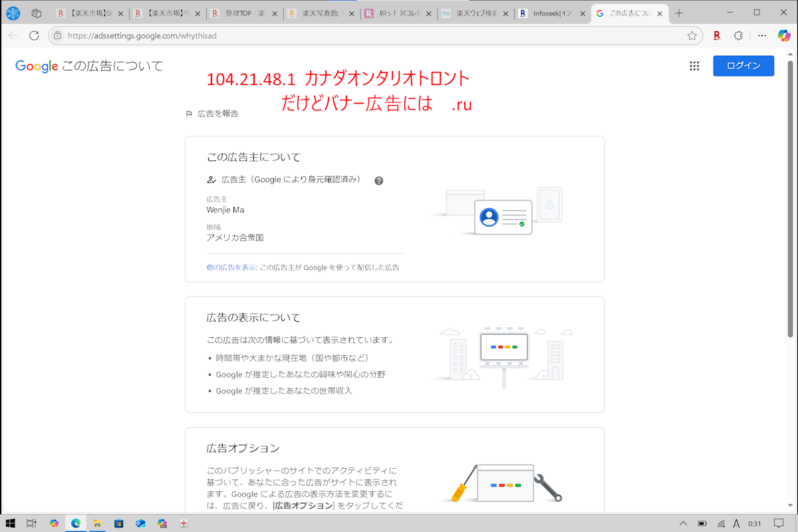Click the battery icon in system tray
The image size is (798, 532).
(x=702, y=523)
